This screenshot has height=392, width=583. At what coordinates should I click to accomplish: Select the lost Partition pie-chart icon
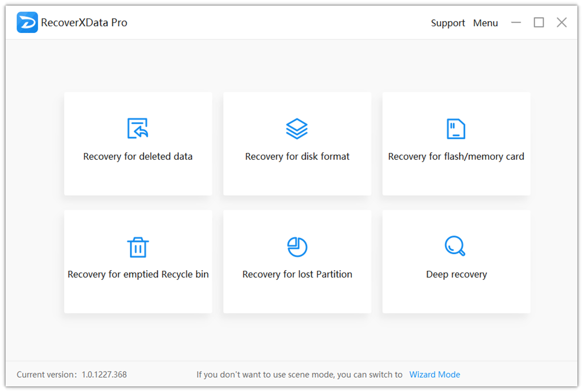[297, 247]
